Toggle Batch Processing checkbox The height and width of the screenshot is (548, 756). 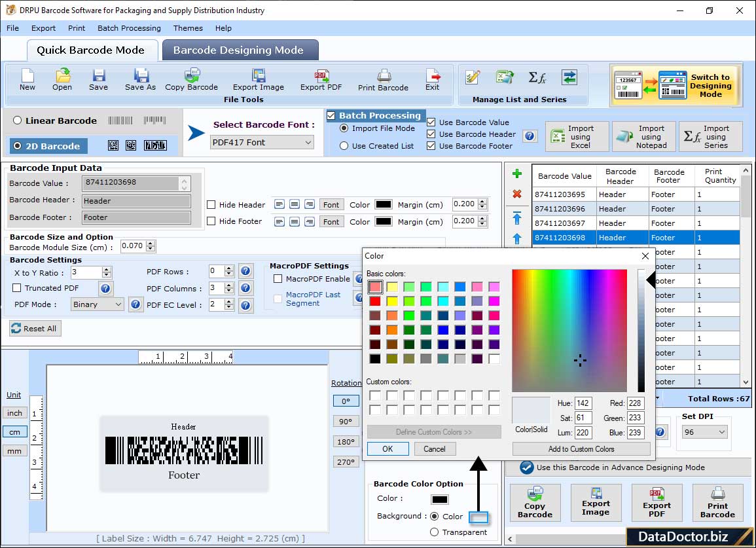pyautogui.click(x=331, y=115)
